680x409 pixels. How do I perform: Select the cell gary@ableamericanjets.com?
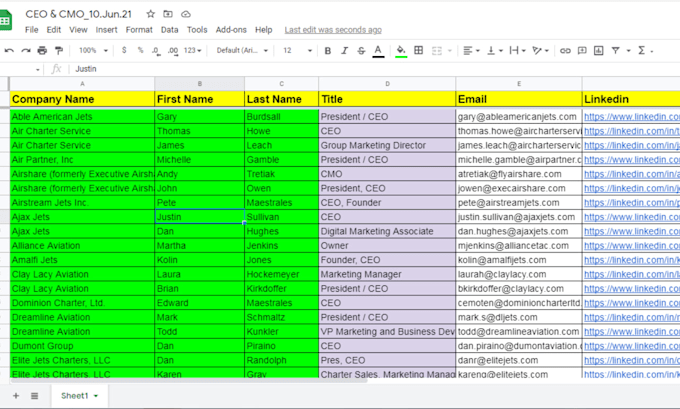click(x=519, y=117)
